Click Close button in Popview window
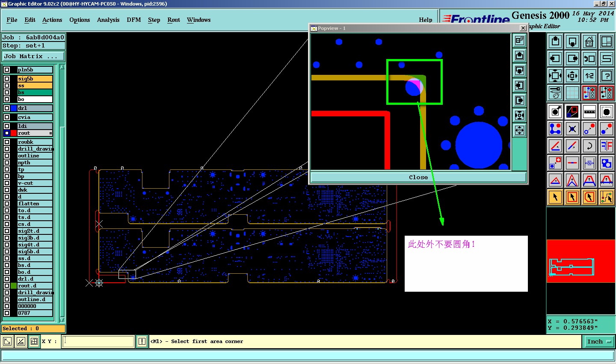This screenshot has width=616, height=364. (x=418, y=177)
